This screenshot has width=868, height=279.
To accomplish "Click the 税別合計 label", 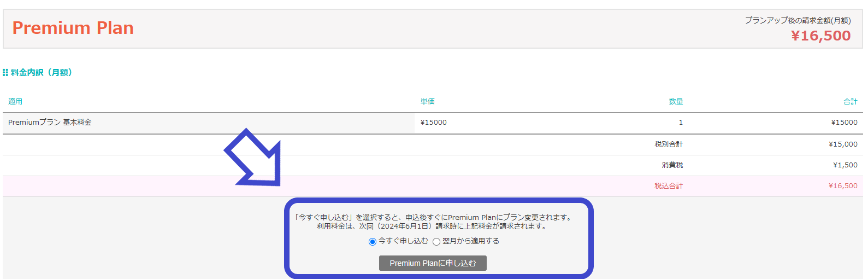I will pyautogui.click(x=669, y=144).
